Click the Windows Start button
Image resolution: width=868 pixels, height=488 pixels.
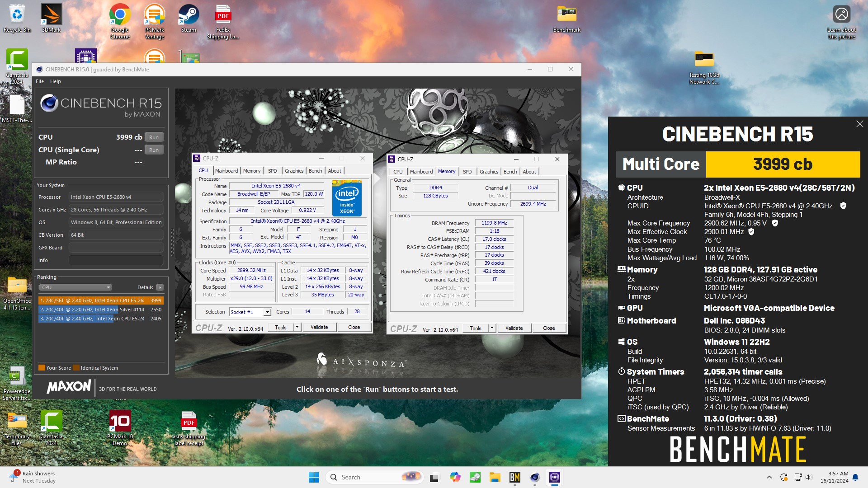click(314, 477)
